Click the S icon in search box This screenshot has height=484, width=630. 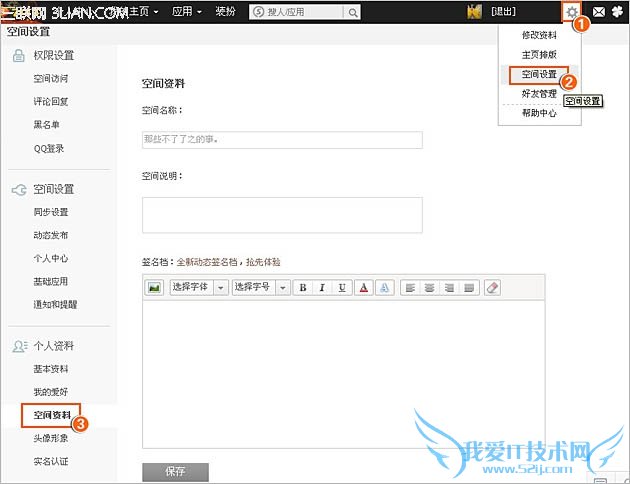pyautogui.click(x=259, y=12)
